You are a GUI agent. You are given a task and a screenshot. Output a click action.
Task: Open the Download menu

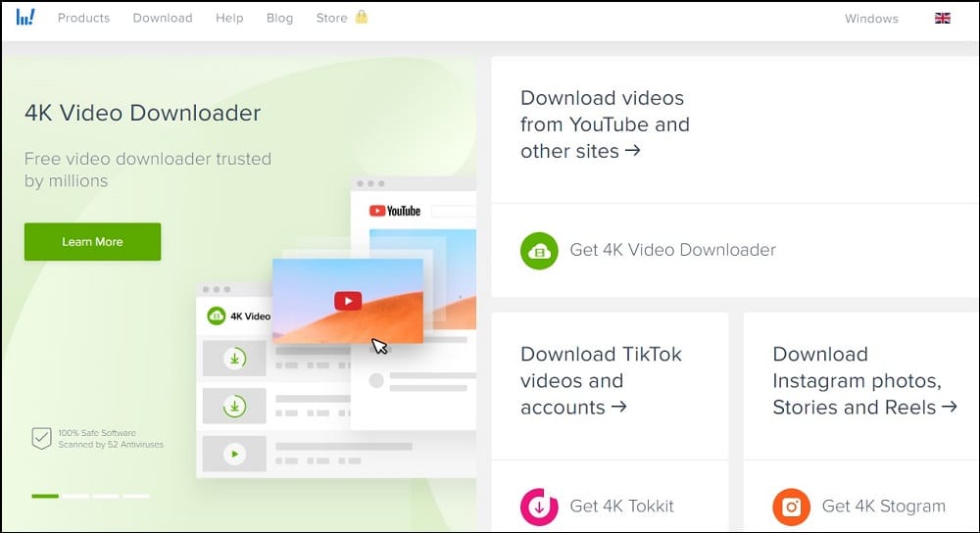click(163, 18)
